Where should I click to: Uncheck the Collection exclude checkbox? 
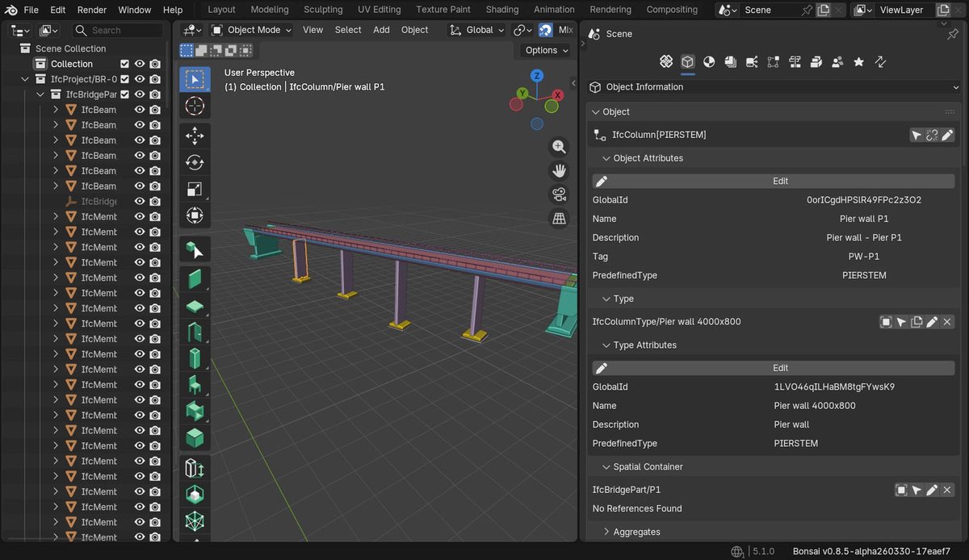click(124, 64)
